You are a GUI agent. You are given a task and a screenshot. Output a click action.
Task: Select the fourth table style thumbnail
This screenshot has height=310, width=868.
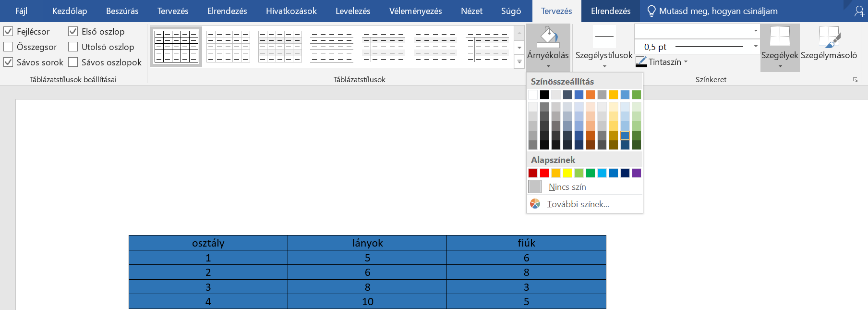[x=332, y=47]
